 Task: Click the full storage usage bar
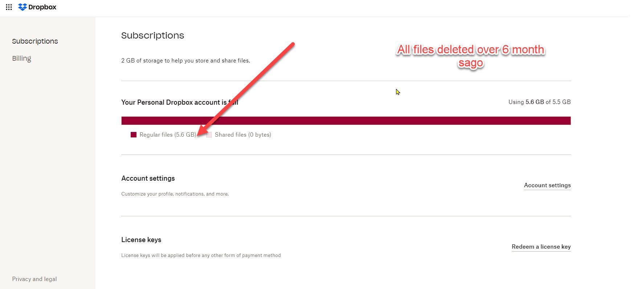(x=346, y=121)
